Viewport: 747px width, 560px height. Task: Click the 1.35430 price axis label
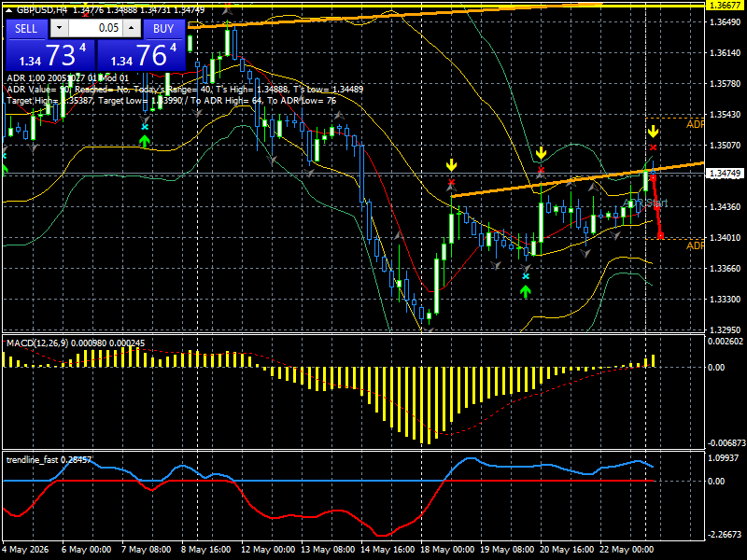(725, 114)
